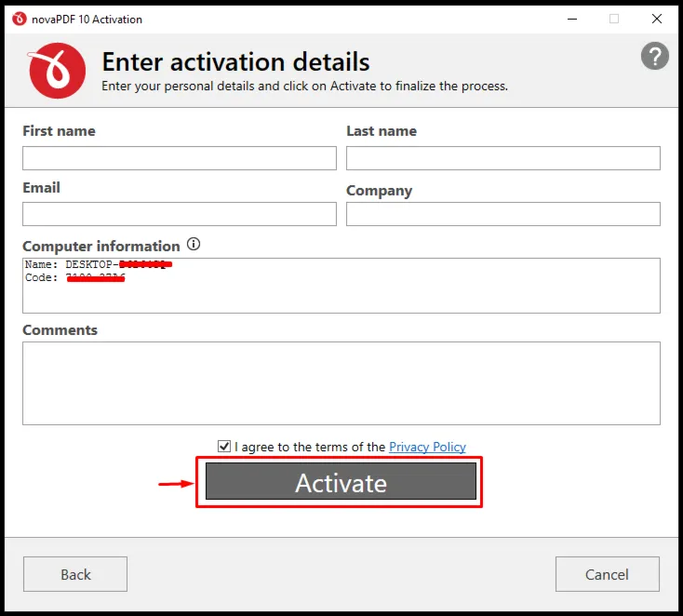Click the 'Enter your personal details' subtitle
Image resolution: width=683 pixels, height=616 pixels.
click(x=304, y=86)
